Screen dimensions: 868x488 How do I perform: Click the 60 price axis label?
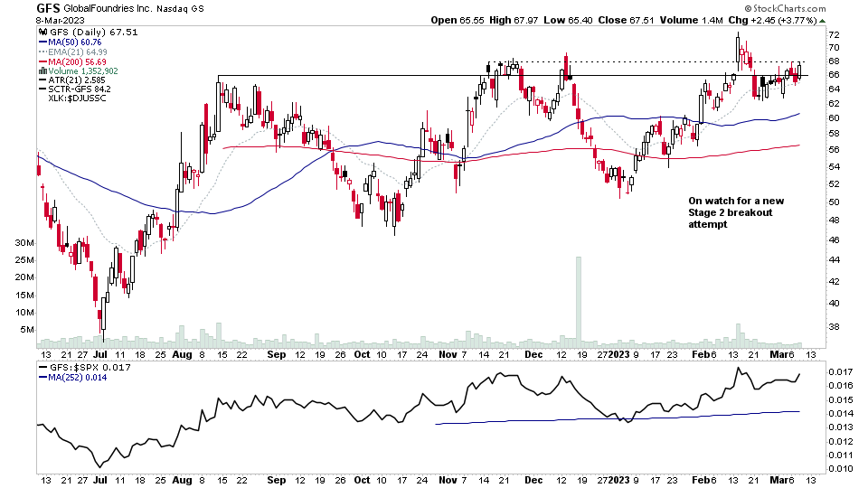pyautogui.click(x=834, y=117)
